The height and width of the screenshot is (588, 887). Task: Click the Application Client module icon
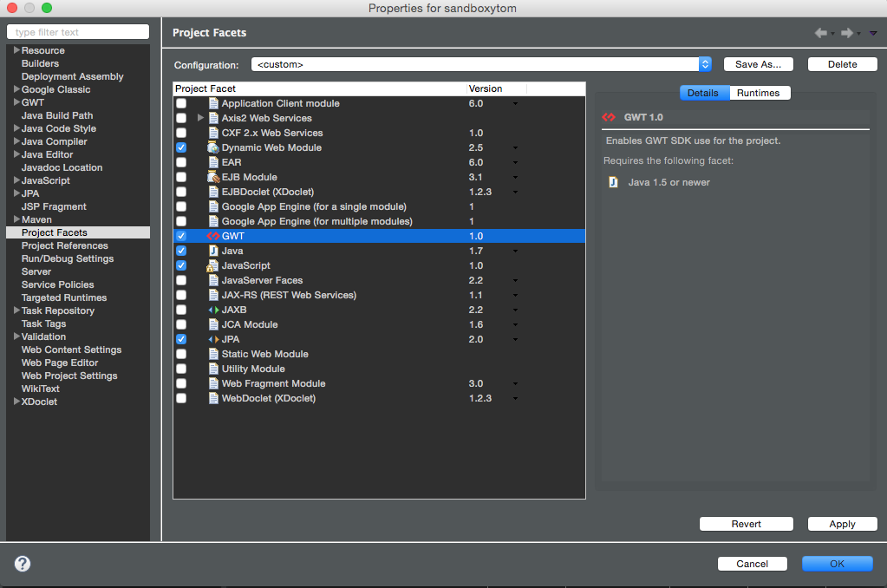click(x=213, y=103)
